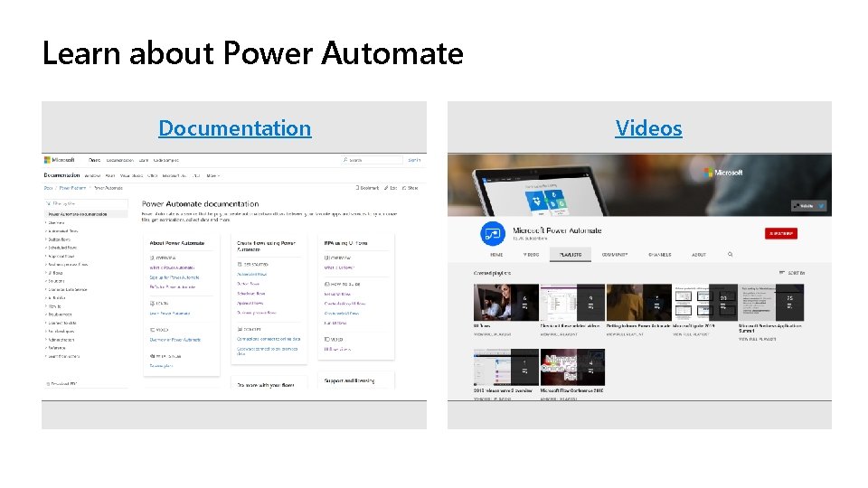Open the Run UI flows link
Image resolution: width=868 pixels, height=488 pixels.
coord(335,324)
